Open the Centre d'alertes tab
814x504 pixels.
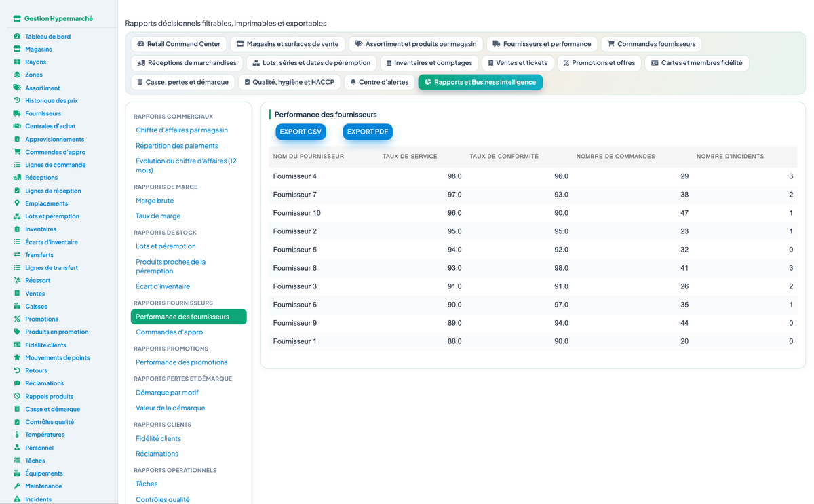pos(379,82)
